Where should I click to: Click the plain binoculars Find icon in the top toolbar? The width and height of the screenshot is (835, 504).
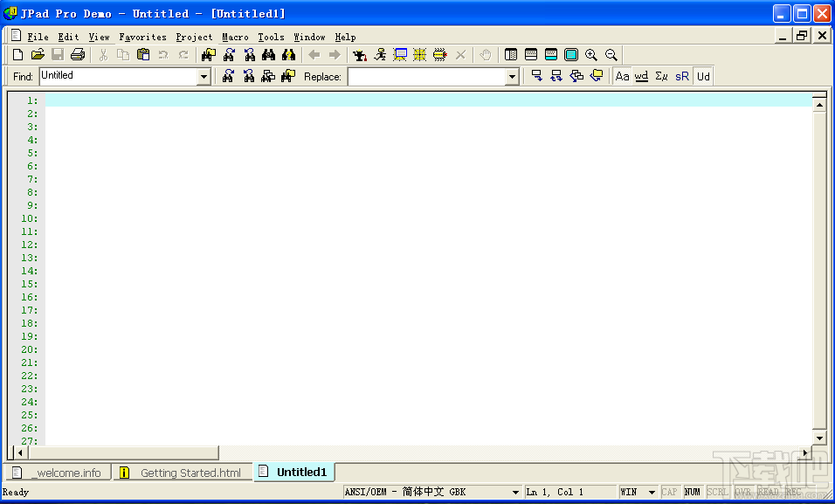click(x=269, y=55)
